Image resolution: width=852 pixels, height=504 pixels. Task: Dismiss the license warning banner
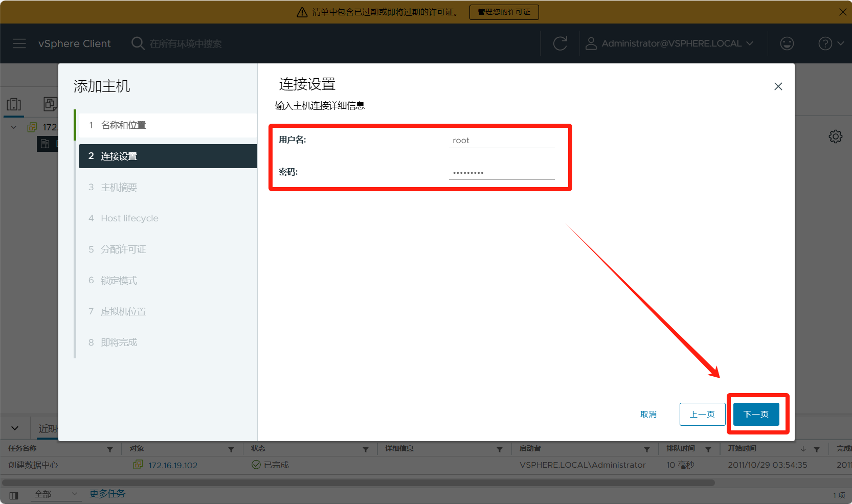tap(842, 12)
